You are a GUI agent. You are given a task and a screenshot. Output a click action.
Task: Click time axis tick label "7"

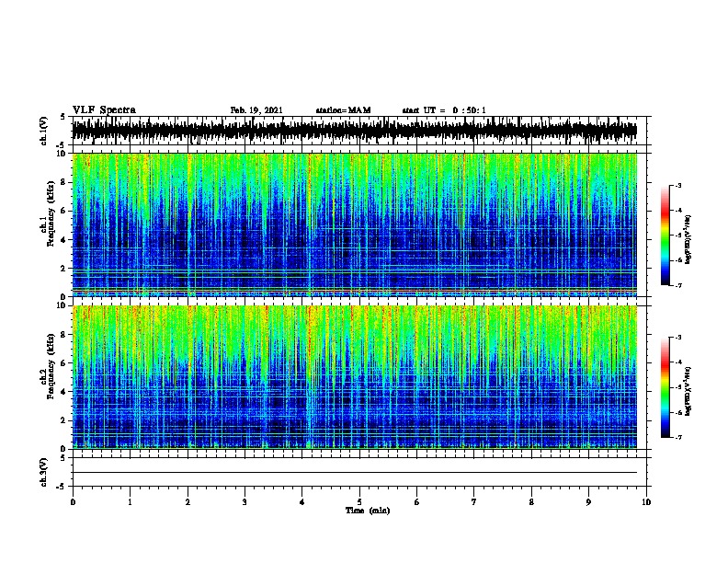(474, 502)
